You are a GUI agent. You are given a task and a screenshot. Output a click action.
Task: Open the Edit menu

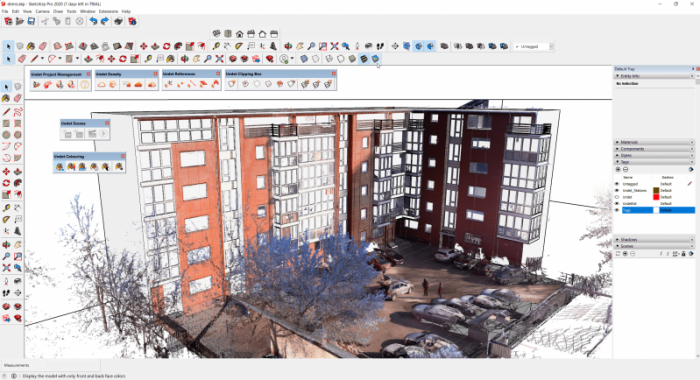pos(16,11)
